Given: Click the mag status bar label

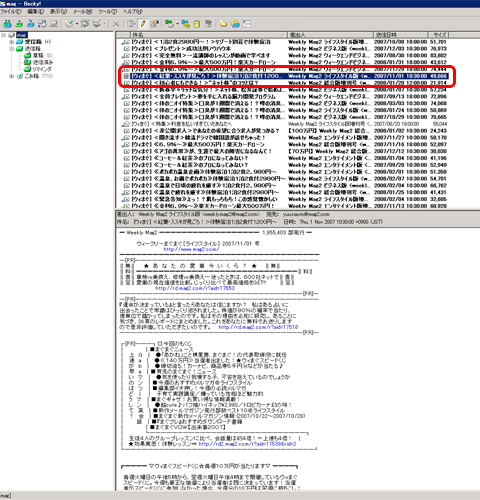Looking at the screenshot, I should click(x=6, y=496).
